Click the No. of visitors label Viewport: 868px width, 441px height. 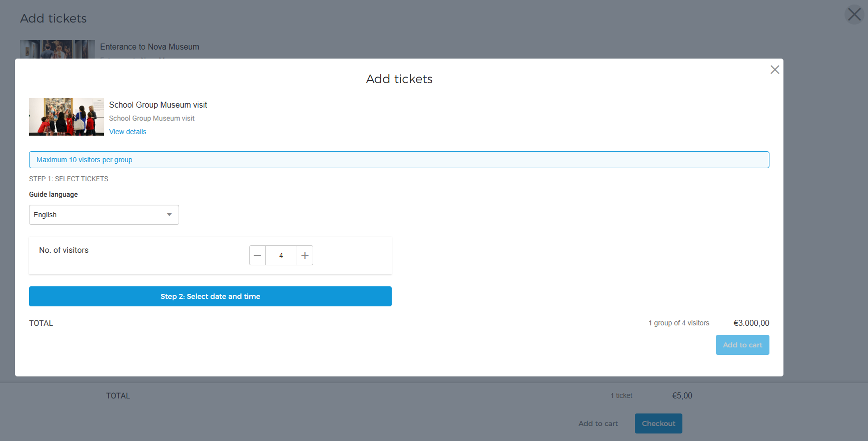click(64, 250)
